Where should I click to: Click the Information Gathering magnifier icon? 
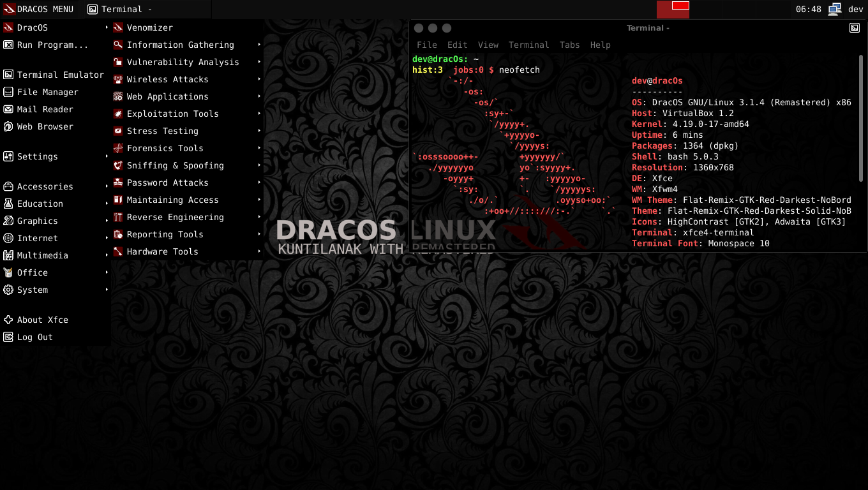click(118, 45)
